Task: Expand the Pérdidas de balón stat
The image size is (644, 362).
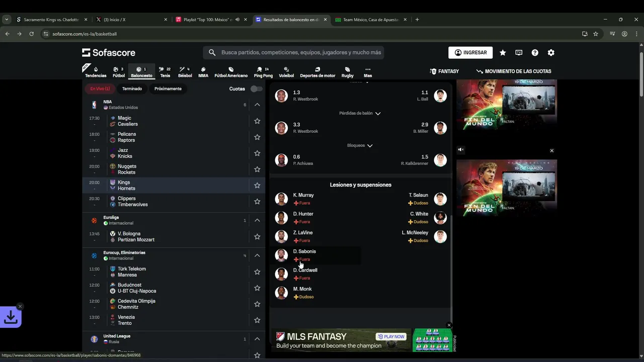Action: [360, 113]
